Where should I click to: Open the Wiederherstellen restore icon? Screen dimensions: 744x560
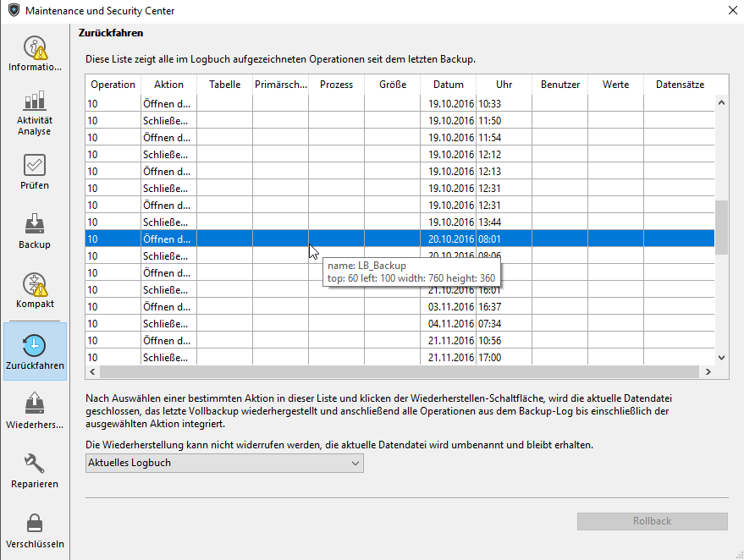35,403
